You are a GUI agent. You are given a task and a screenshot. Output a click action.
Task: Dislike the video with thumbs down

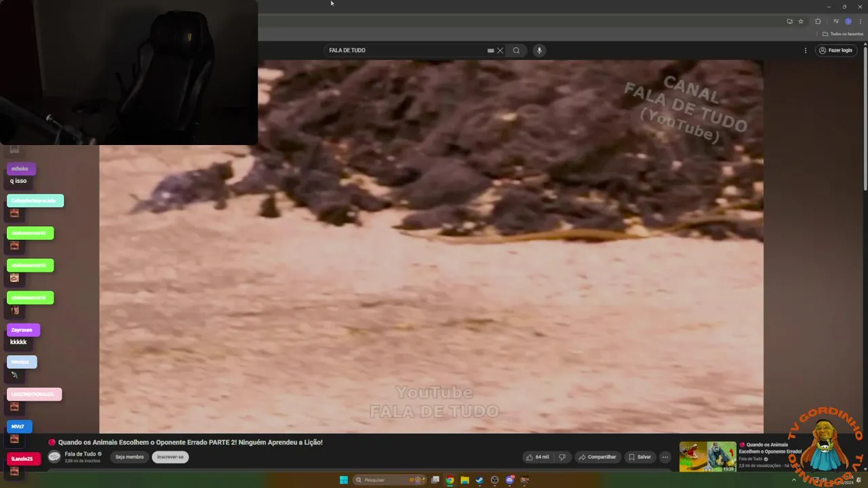tap(562, 457)
